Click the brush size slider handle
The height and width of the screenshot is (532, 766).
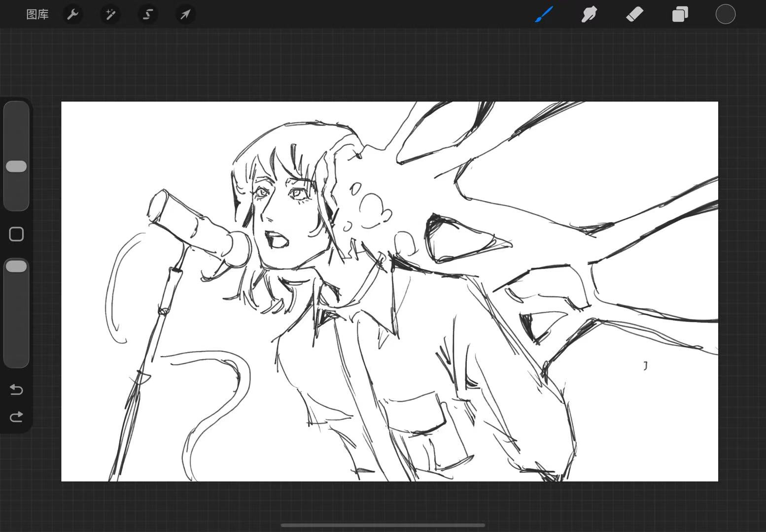click(x=16, y=166)
